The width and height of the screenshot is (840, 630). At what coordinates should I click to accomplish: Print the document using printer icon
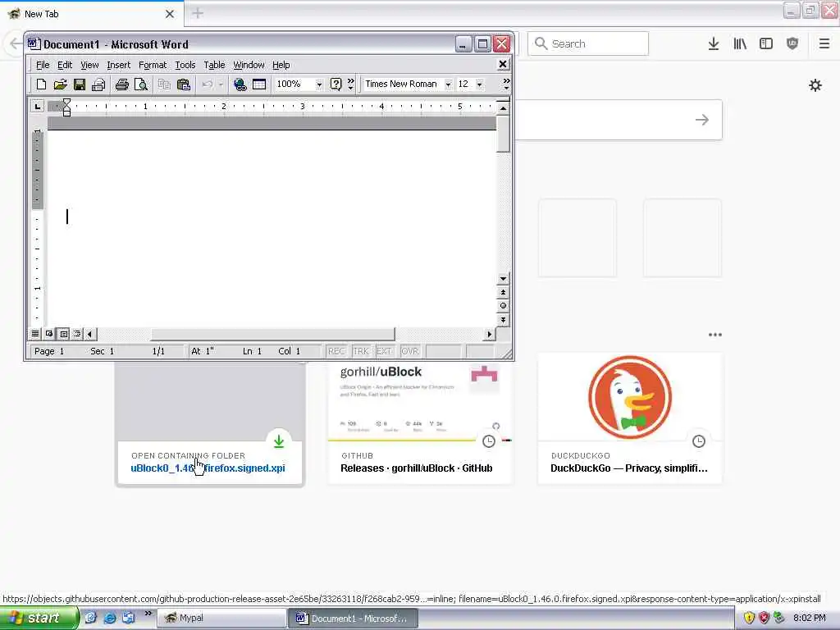pyautogui.click(x=121, y=84)
